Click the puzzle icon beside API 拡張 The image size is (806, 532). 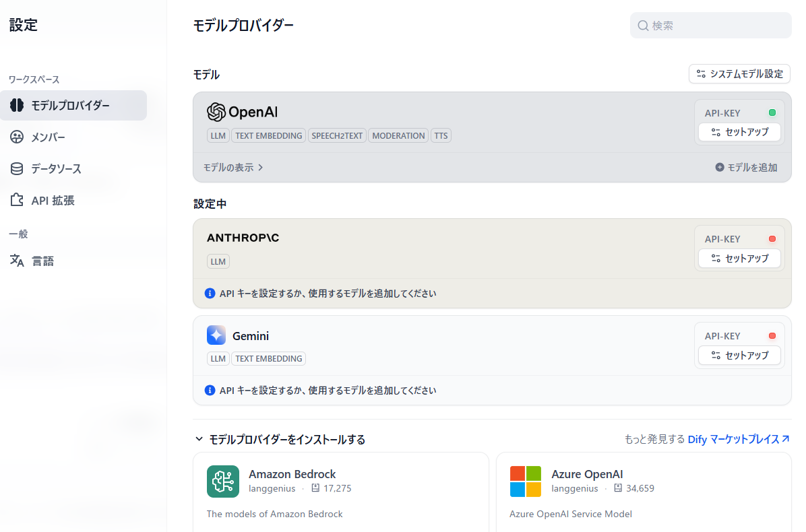16,200
